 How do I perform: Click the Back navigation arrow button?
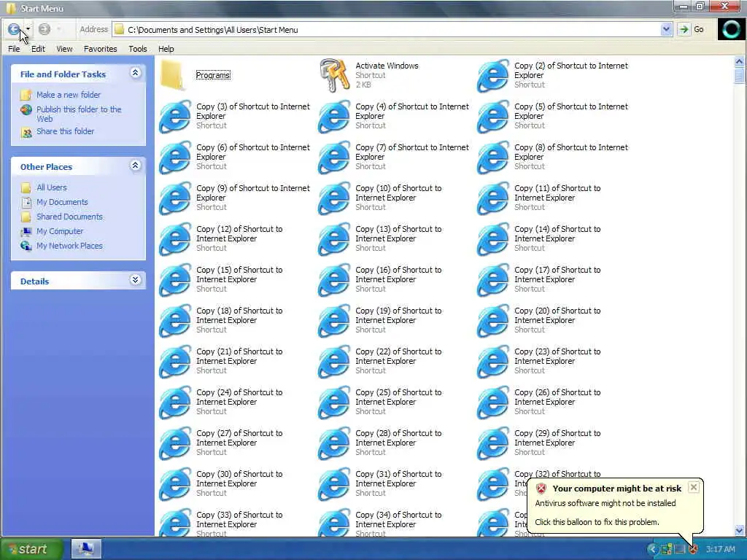tap(14, 29)
